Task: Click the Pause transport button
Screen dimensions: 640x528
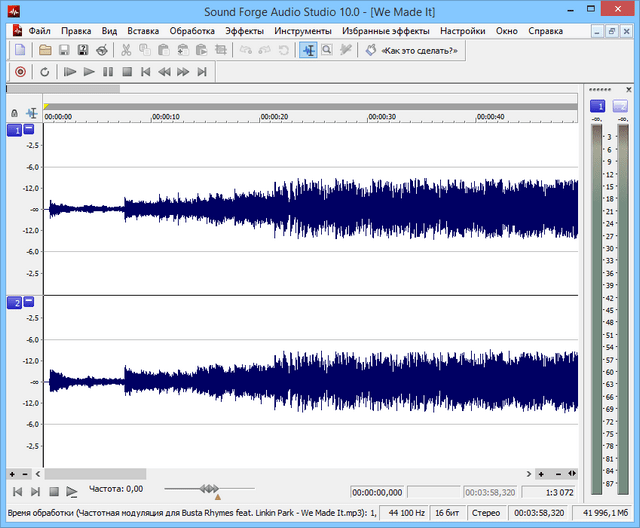Action: tap(108, 72)
